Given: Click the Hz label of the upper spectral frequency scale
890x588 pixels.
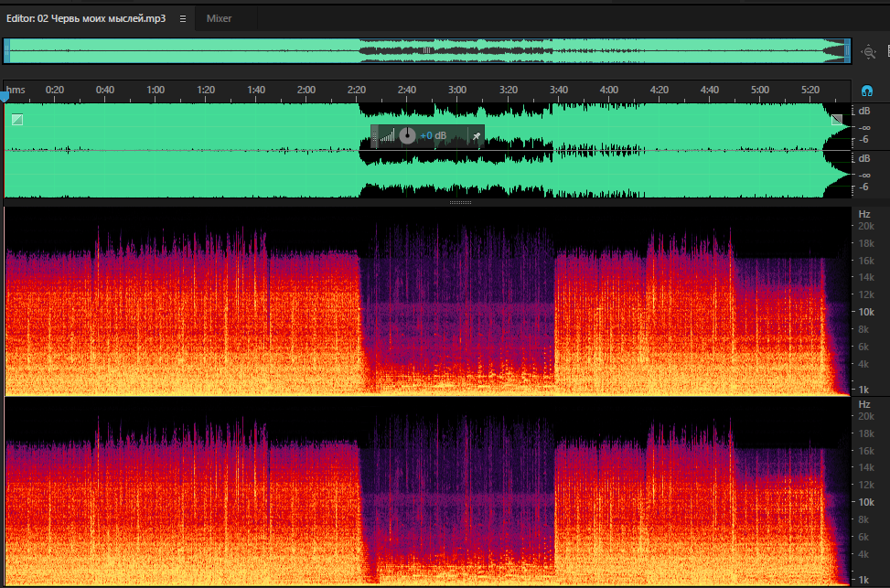Looking at the screenshot, I should [863, 214].
